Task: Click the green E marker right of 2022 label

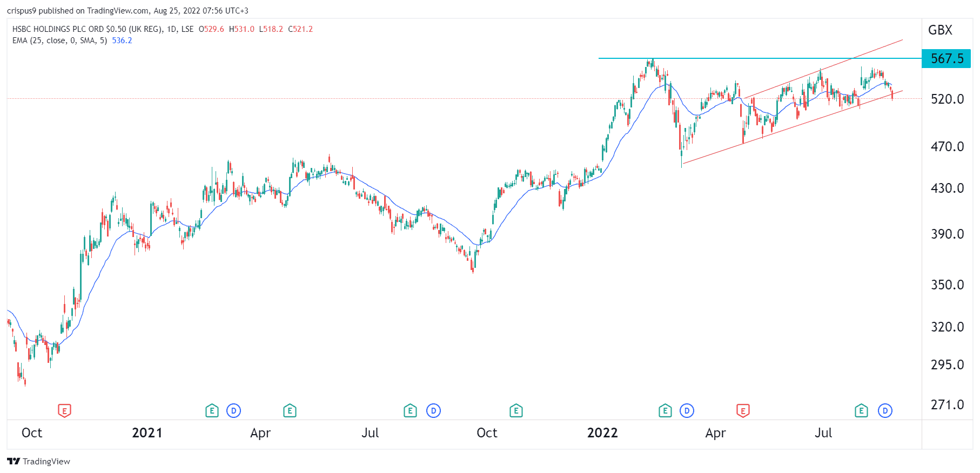Action: 665,411
